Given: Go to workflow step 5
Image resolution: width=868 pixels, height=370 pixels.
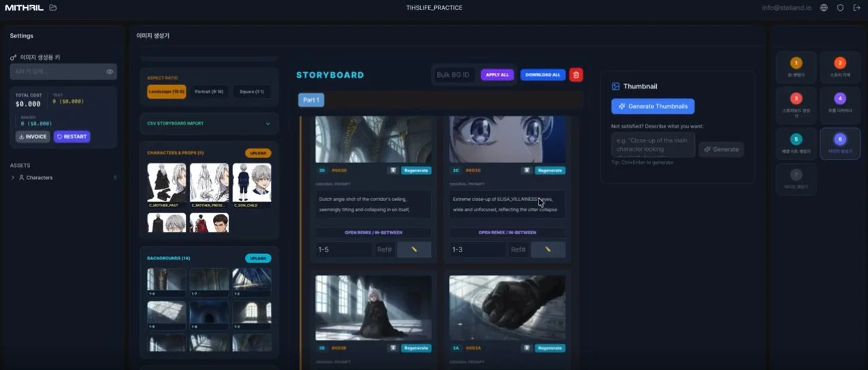Looking at the screenshot, I should (796, 143).
